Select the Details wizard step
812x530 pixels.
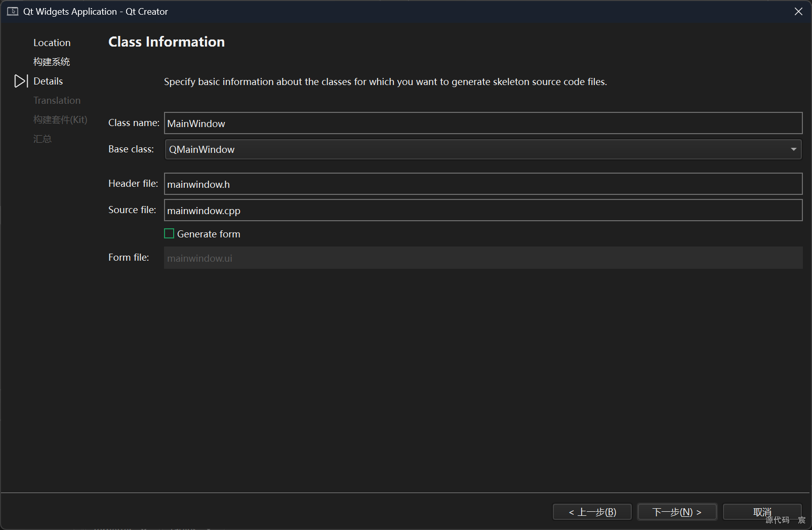click(48, 81)
